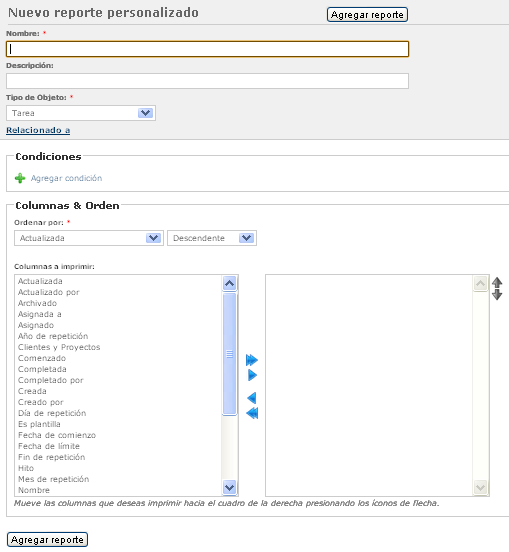This screenshot has width=509, height=552.
Task: Click the green plus Agregar condición icon
Action: point(20,178)
